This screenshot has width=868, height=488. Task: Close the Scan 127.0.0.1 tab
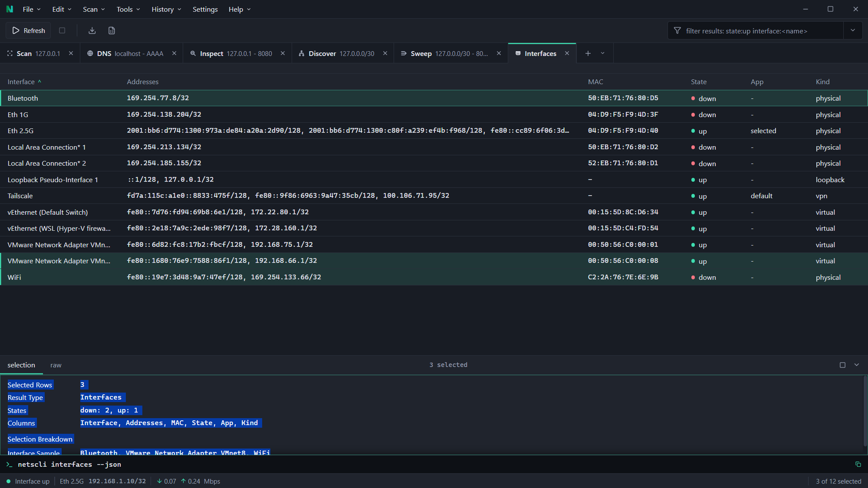pyautogui.click(x=71, y=53)
